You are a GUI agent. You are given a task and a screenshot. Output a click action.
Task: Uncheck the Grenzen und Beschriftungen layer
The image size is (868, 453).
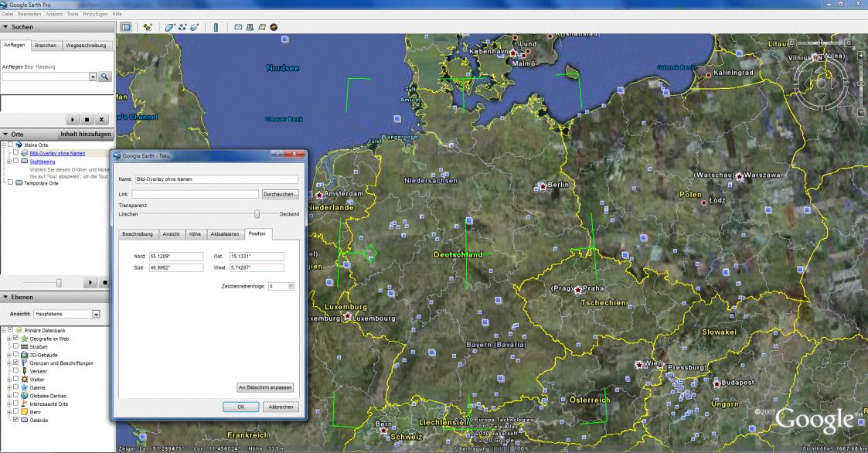click(x=15, y=363)
